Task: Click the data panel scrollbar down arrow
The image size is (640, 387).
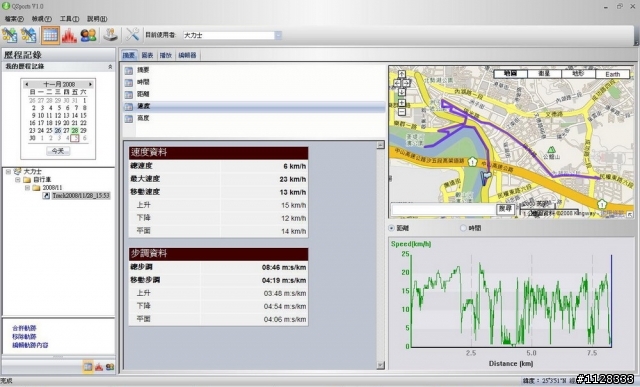Action: click(x=380, y=365)
